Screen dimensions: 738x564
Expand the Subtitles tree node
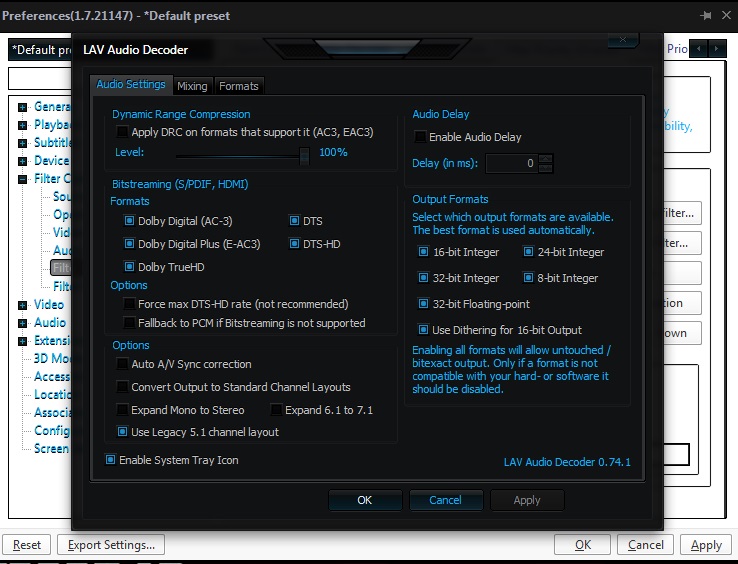click(x=22, y=143)
